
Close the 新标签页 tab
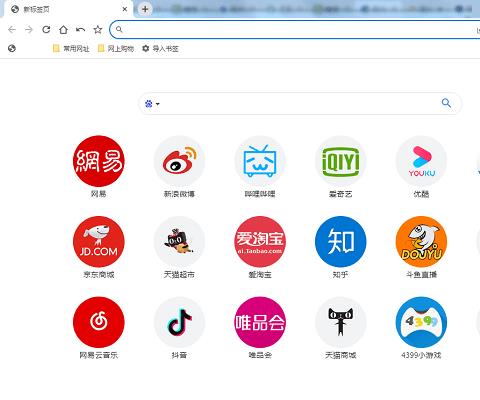(125, 9)
